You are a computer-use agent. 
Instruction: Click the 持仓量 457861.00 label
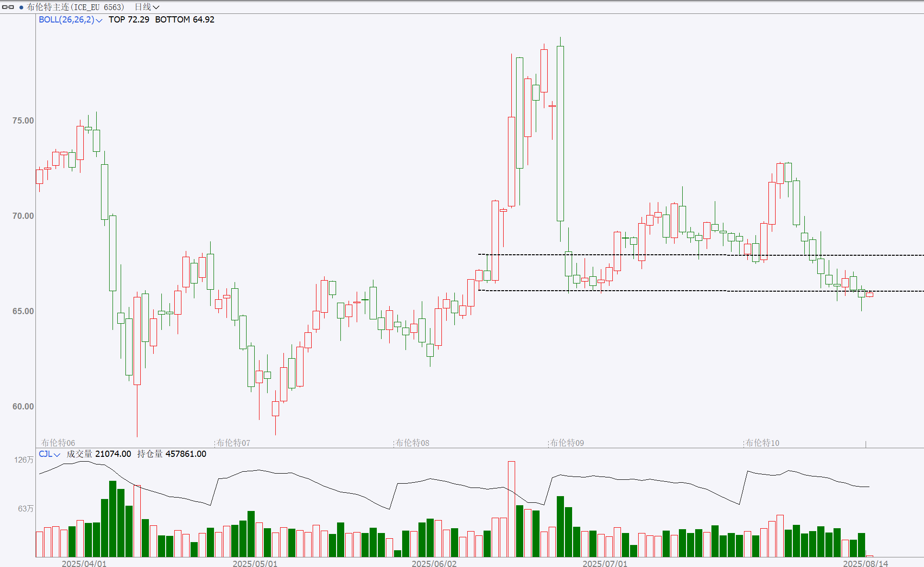tap(172, 454)
